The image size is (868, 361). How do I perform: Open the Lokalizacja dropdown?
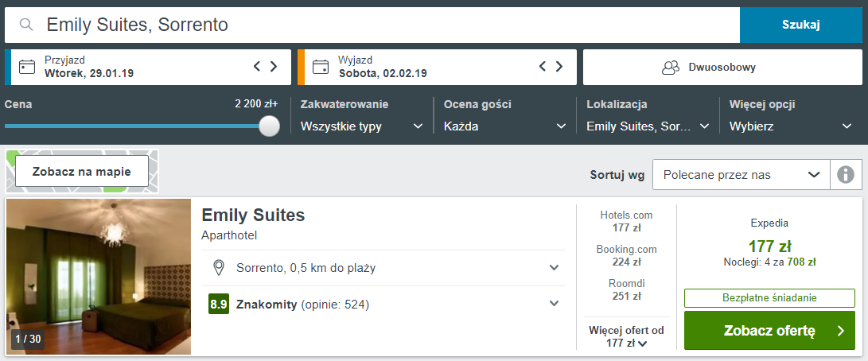coord(648,126)
